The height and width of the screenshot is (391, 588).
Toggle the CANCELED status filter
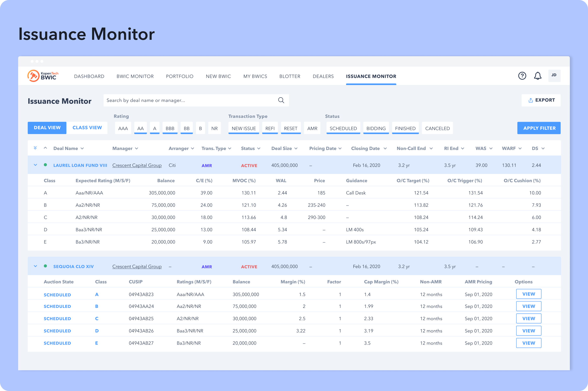point(437,128)
